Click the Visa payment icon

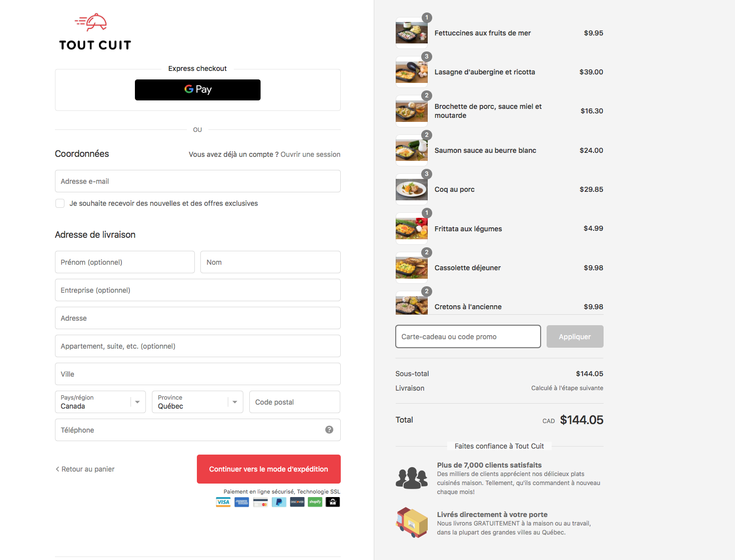(x=223, y=502)
